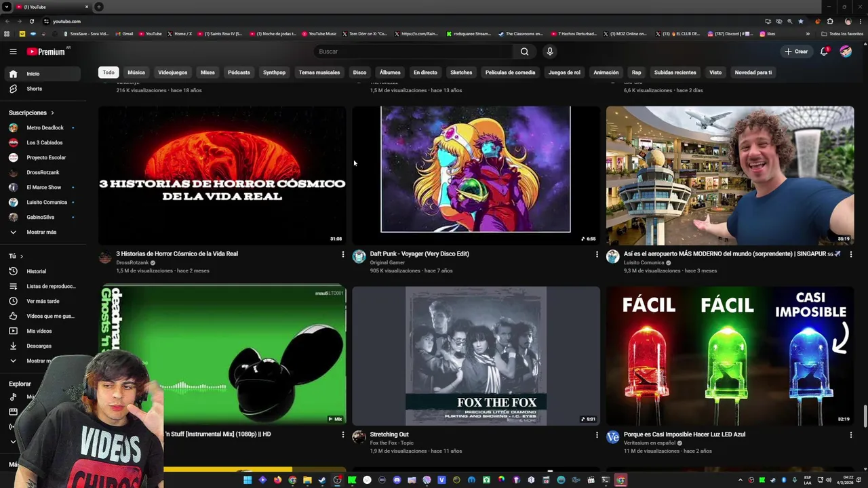Click the Original Gamer channel avatar
The height and width of the screenshot is (488, 868).
coord(359,256)
